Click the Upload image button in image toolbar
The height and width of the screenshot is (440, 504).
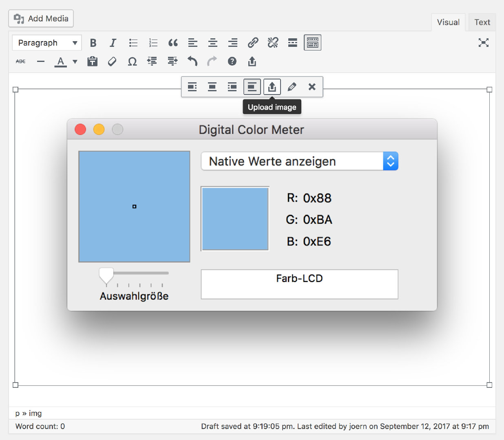[272, 87]
